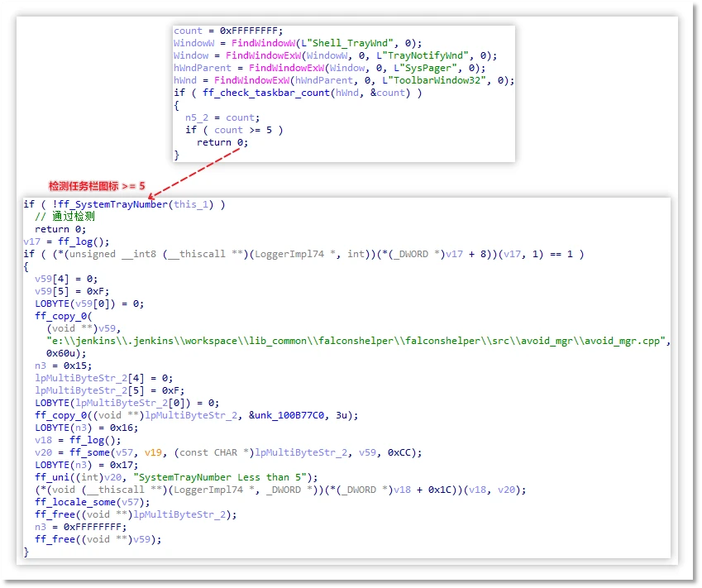The width and height of the screenshot is (702, 588).
Task: Select 'LOBYTE(n3) = 0x17;' line
Action: [x=87, y=466]
